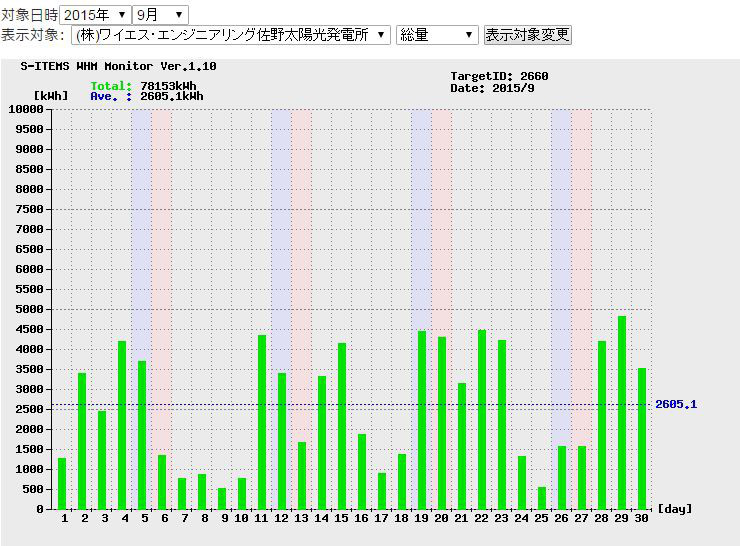This screenshot has height=546, width=740.
Task: Click the green bar for day 25
Action: pyautogui.click(x=542, y=498)
